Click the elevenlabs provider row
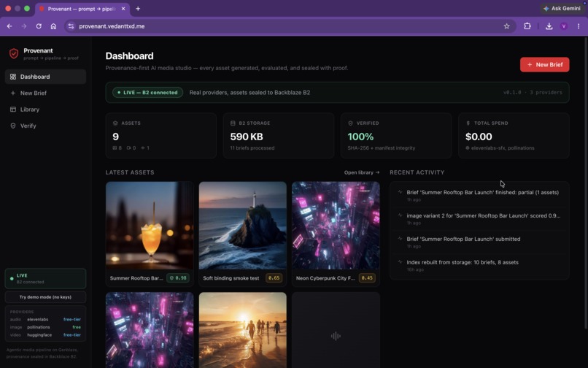The image size is (588, 368). (x=45, y=320)
